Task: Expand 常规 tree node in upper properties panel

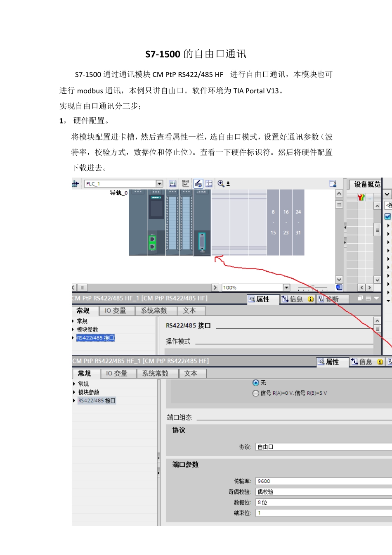Action: [x=73, y=321]
